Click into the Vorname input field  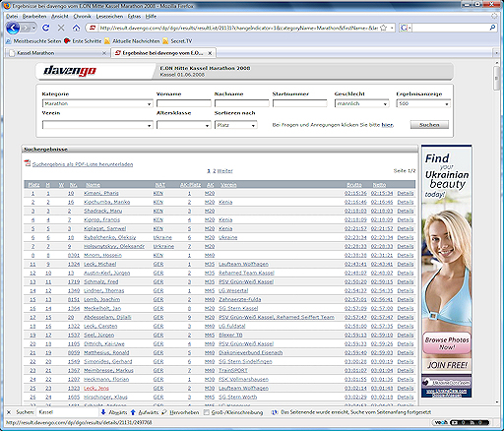pyautogui.click(x=184, y=103)
